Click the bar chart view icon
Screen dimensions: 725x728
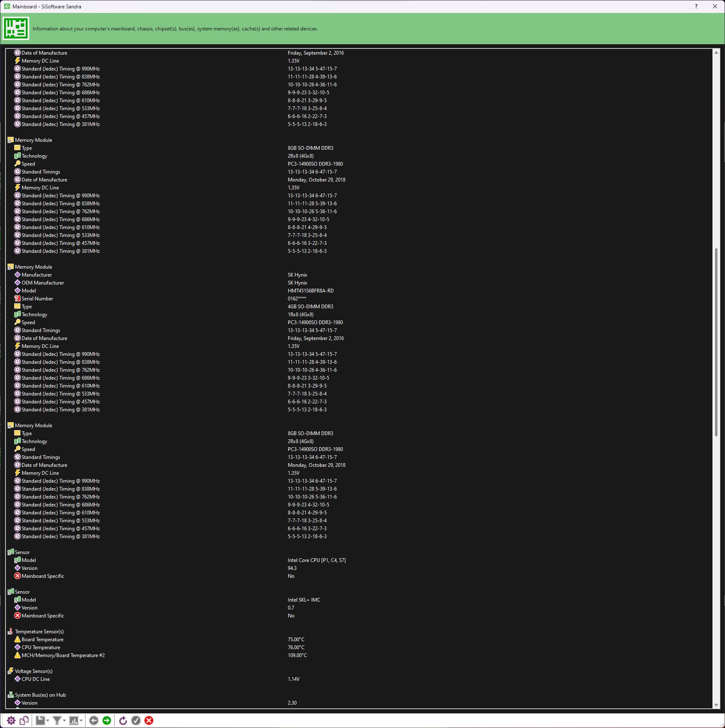[x=74, y=720]
